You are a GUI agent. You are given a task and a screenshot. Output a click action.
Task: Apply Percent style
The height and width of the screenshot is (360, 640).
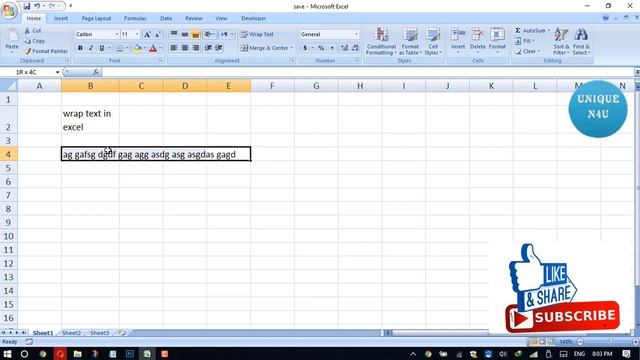point(321,48)
